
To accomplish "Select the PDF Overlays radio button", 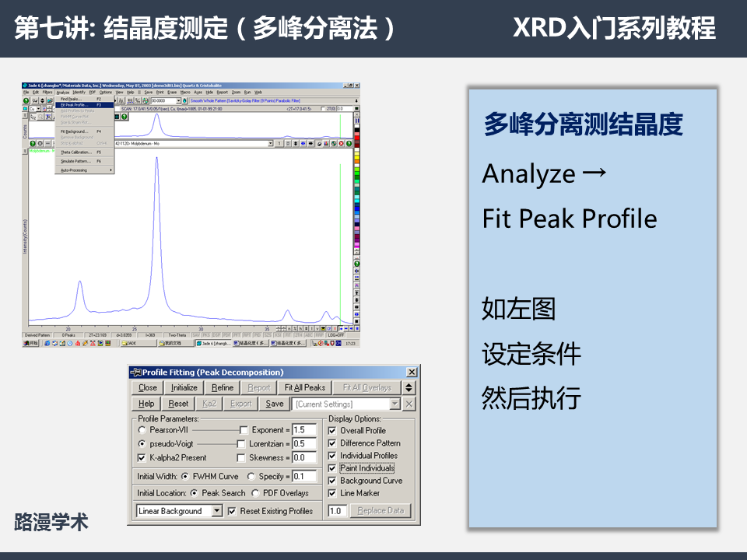I will [x=255, y=493].
